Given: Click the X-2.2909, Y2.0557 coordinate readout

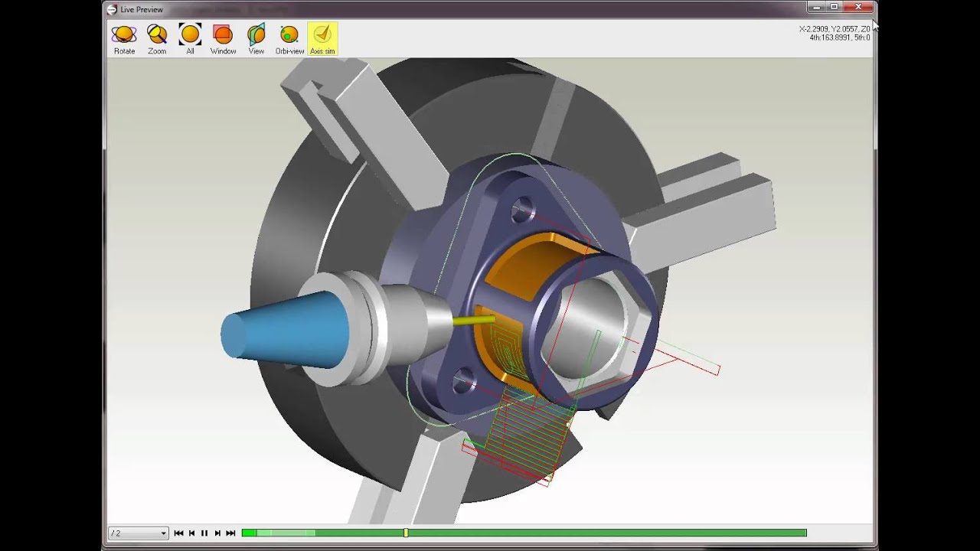Looking at the screenshot, I should pyautogui.click(x=835, y=29).
